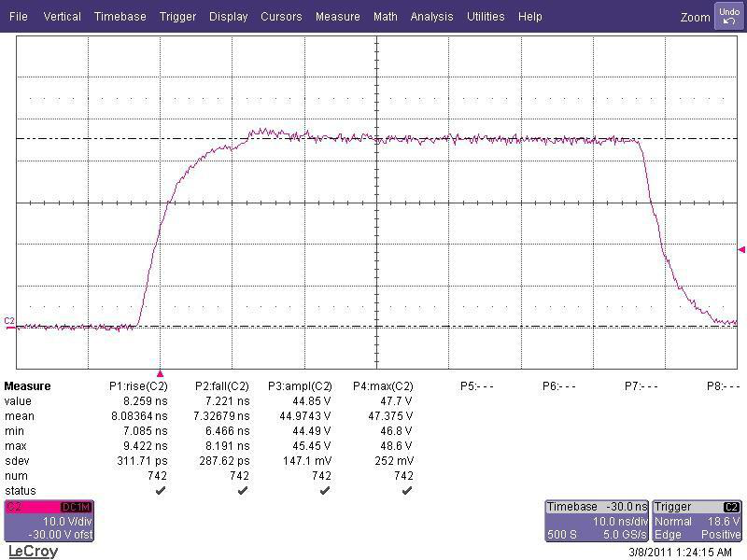Image resolution: width=747 pixels, height=560 pixels.
Task: Click the P2 status checkmark
Action: pos(243,491)
